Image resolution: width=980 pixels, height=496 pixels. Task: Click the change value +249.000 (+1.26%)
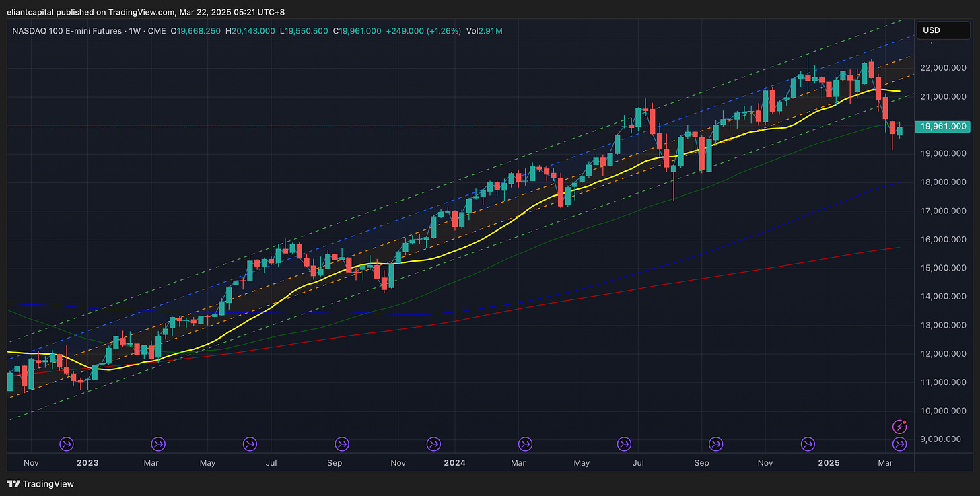click(x=423, y=31)
